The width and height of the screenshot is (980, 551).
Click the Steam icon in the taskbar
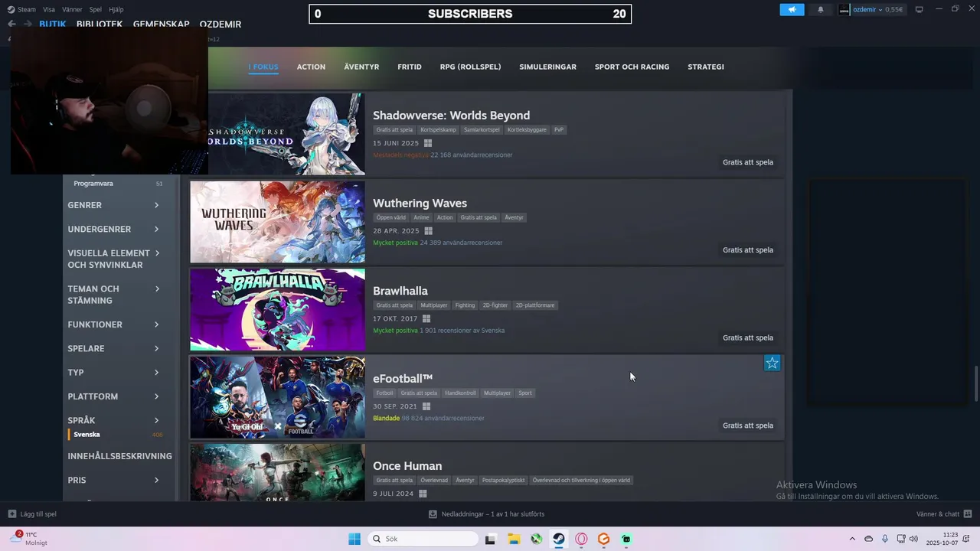tap(559, 539)
